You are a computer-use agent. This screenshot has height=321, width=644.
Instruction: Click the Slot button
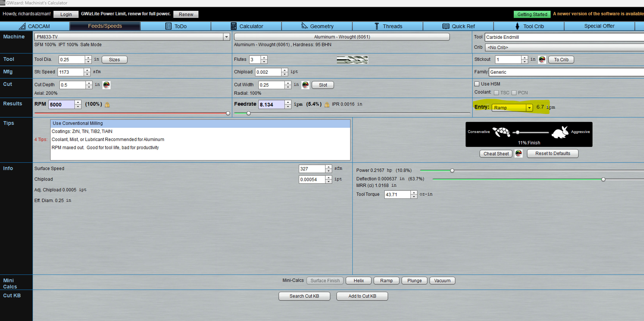pyautogui.click(x=323, y=85)
